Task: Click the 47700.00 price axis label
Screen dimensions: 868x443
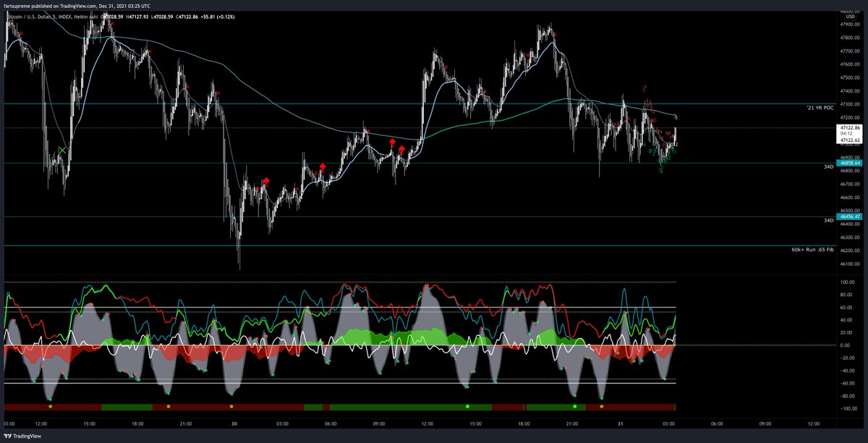Action: [x=850, y=51]
